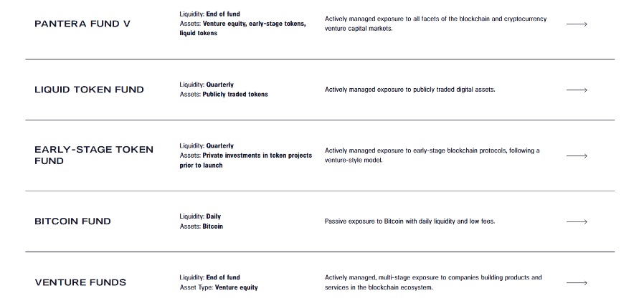This screenshot has height=301, width=644.
Task: Click the Pantera Fund V description paragraph
Action: pos(435,24)
